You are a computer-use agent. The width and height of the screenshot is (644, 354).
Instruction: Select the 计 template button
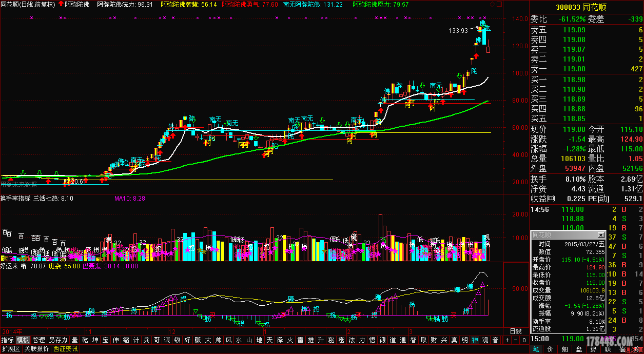coord(136,340)
